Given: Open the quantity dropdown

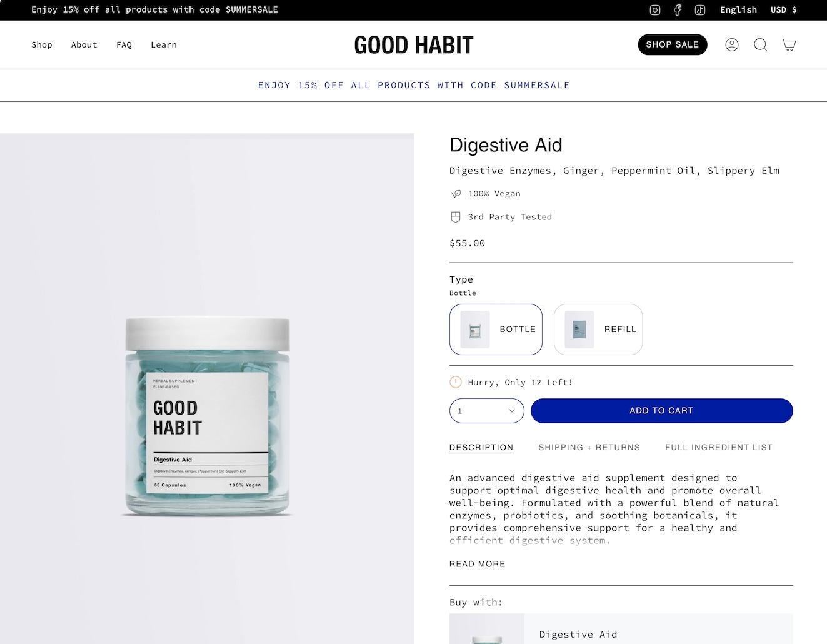Looking at the screenshot, I should tap(486, 411).
